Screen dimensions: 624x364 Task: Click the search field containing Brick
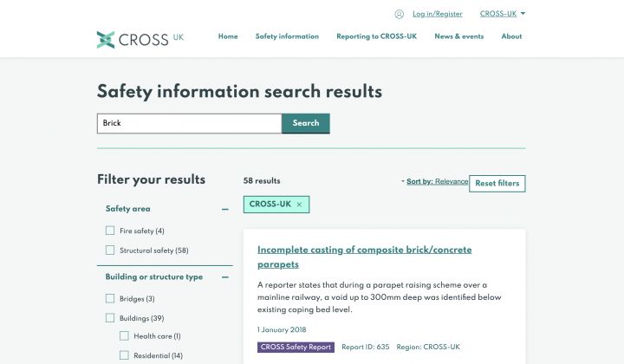pyautogui.click(x=190, y=123)
